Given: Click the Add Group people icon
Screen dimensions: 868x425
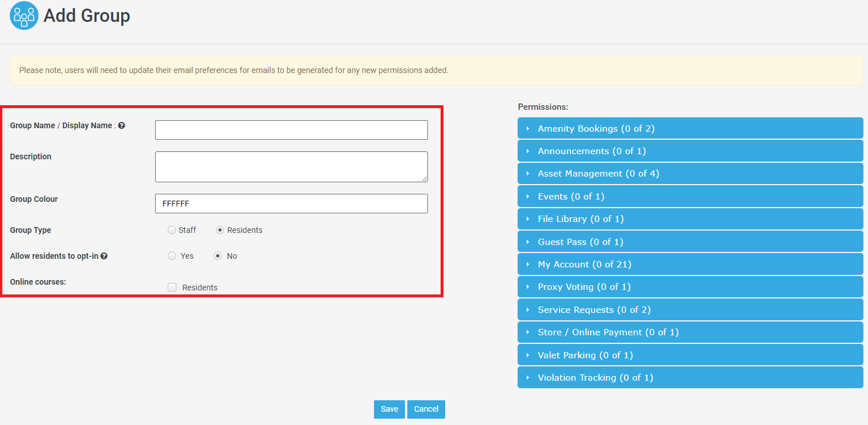Looking at the screenshot, I should pyautogui.click(x=24, y=16).
